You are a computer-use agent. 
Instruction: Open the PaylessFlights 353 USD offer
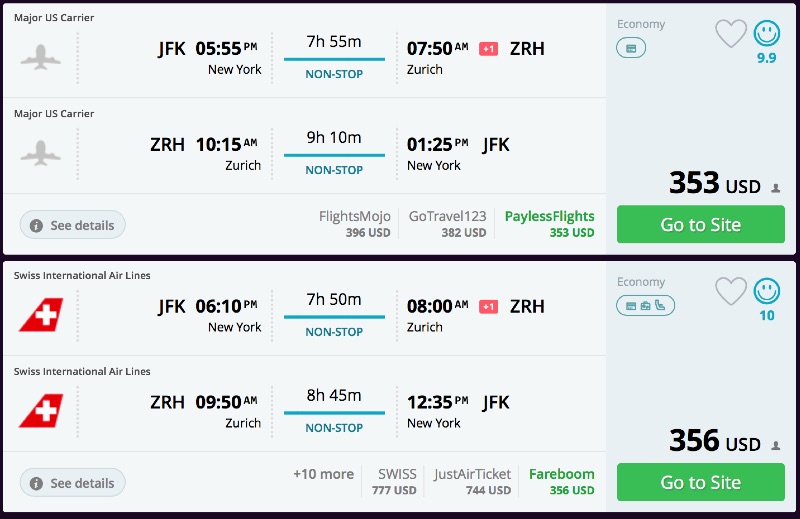click(x=549, y=224)
